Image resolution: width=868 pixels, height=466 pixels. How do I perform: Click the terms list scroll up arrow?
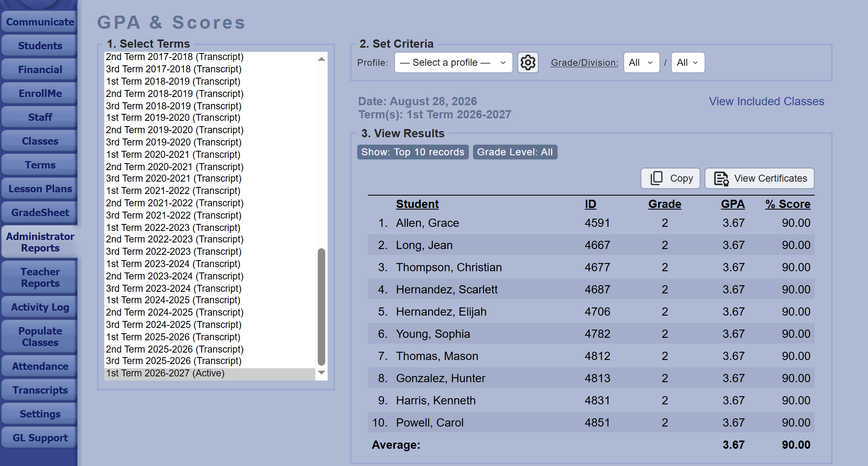321,59
